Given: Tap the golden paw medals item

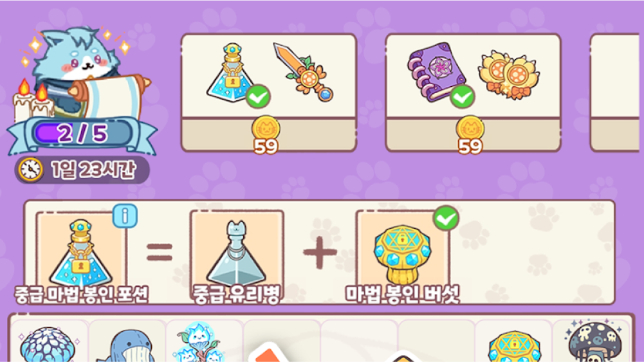Looking at the screenshot, I should (x=509, y=75).
